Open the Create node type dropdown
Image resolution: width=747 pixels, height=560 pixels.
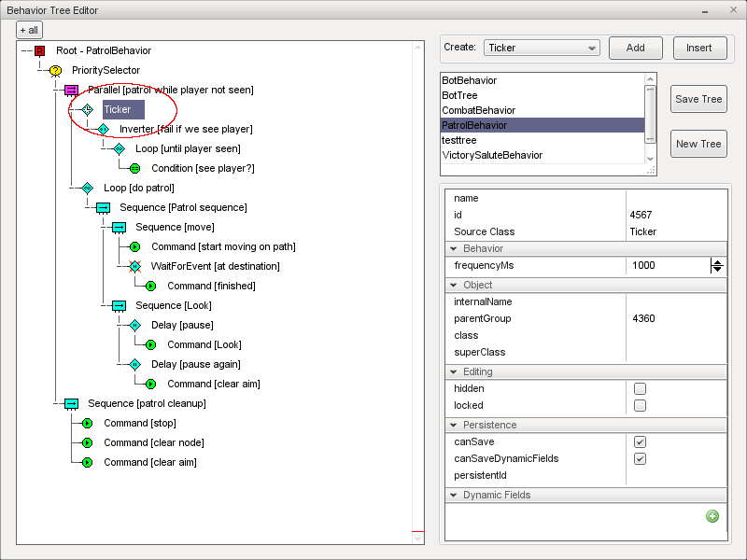coord(541,48)
